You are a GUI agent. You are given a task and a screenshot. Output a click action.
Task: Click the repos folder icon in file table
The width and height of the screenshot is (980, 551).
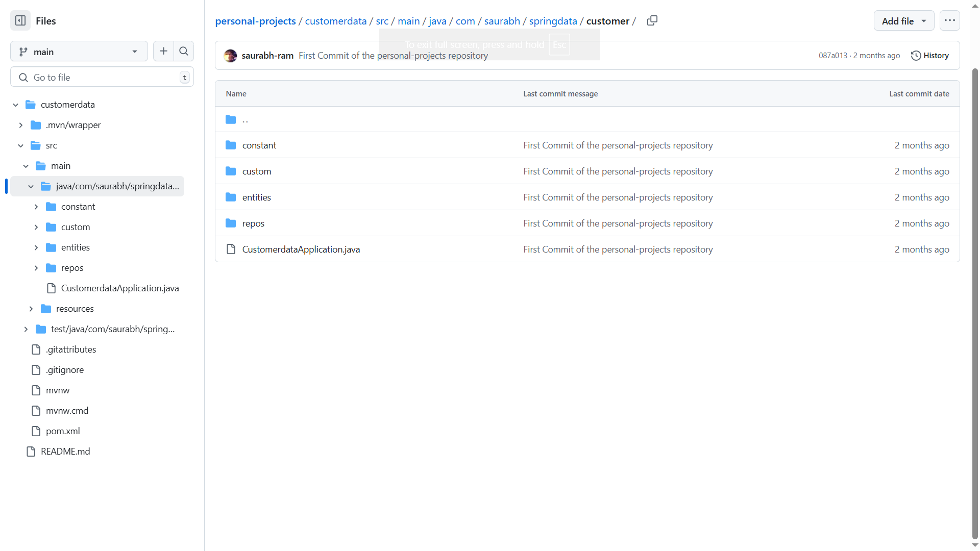point(231,223)
